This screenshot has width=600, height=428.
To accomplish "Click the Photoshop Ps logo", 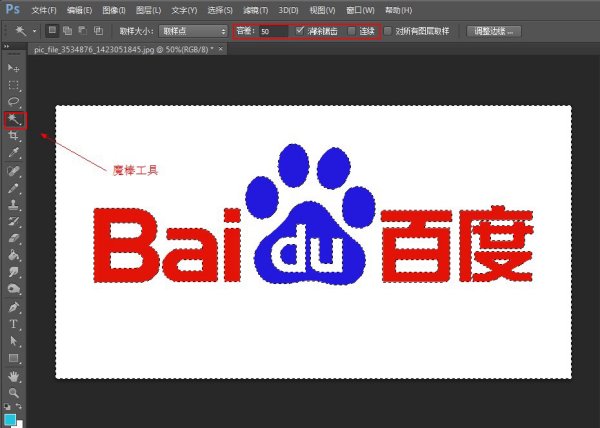I will 13,8.
